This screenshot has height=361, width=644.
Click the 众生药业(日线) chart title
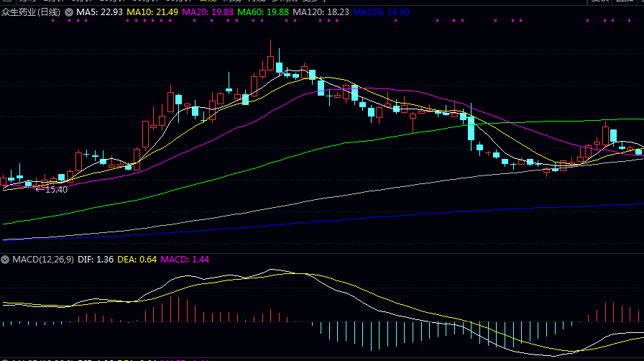pyautogui.click(x=31, y=12)
